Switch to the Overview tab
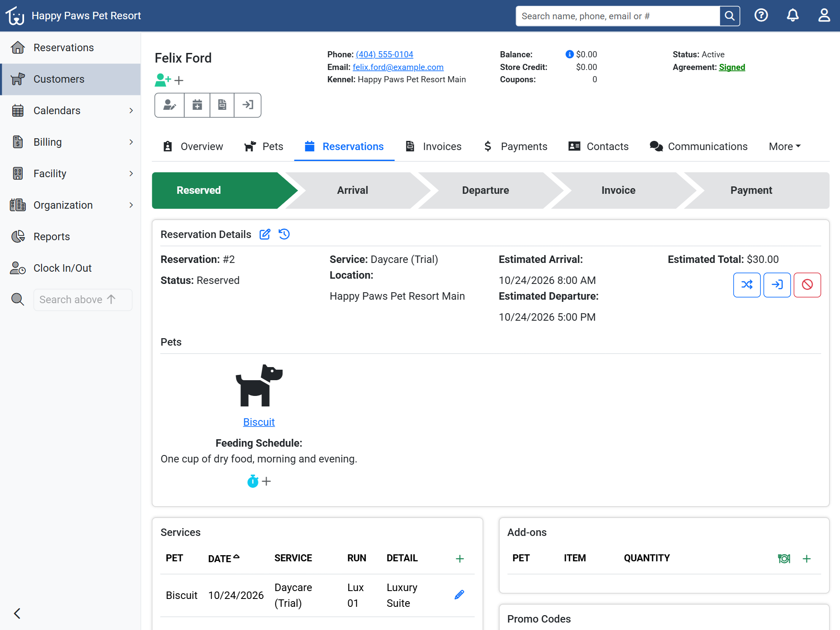The width and height of the screenshot is (840, 630). point(193,147)
